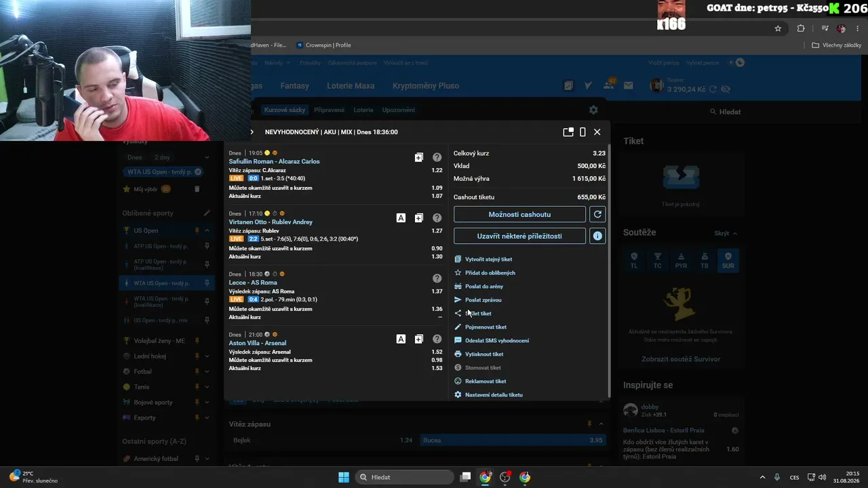Remove the WTA US Open filter chip

click(198, 172)
